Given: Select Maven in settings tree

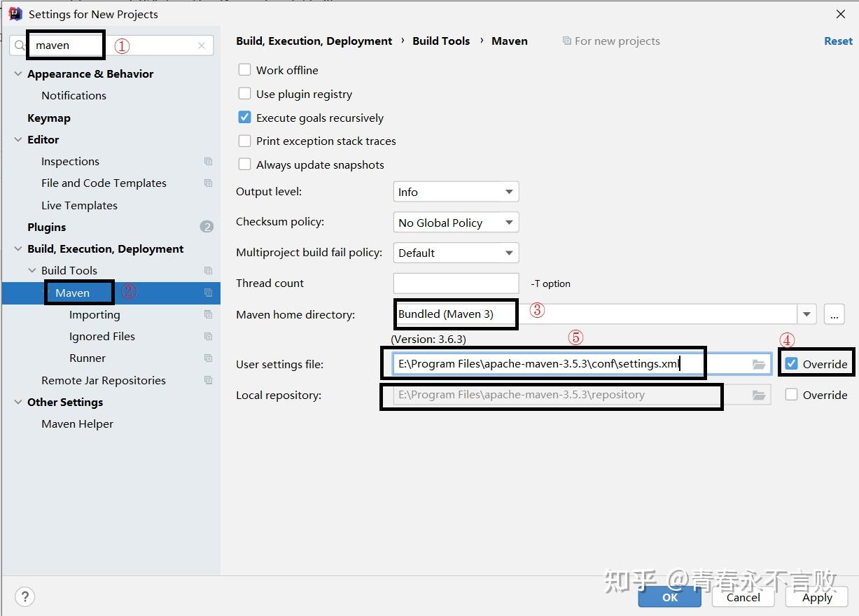Looking at the screenshot, I should pyautogui.click(x=73, y=293).
